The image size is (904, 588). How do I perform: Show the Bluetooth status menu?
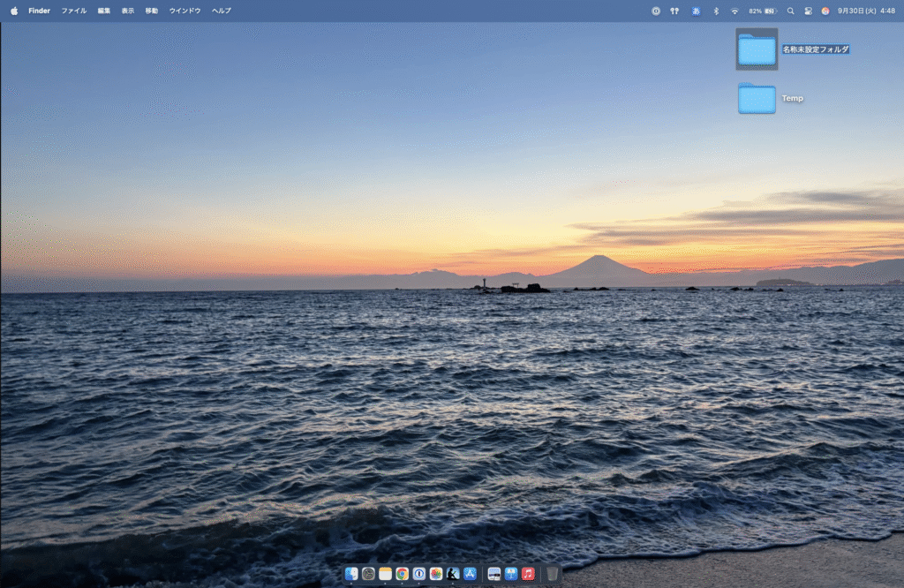pyautogui.click(x=716, y=11)
